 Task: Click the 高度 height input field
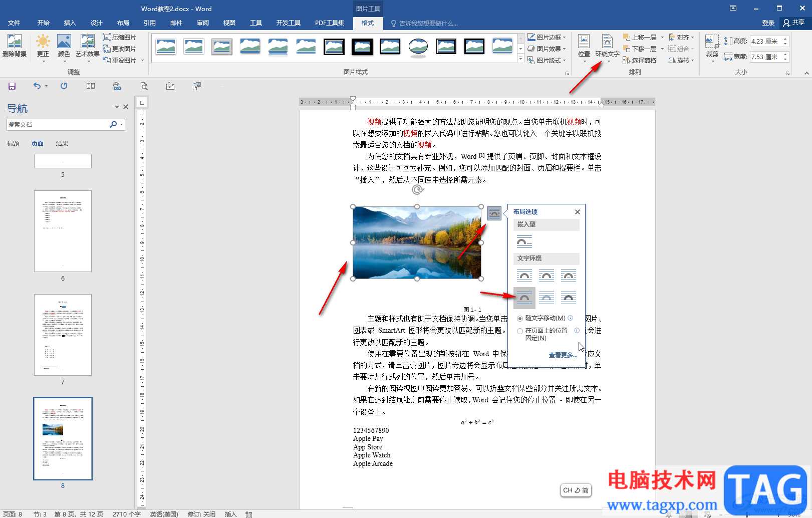766,42
